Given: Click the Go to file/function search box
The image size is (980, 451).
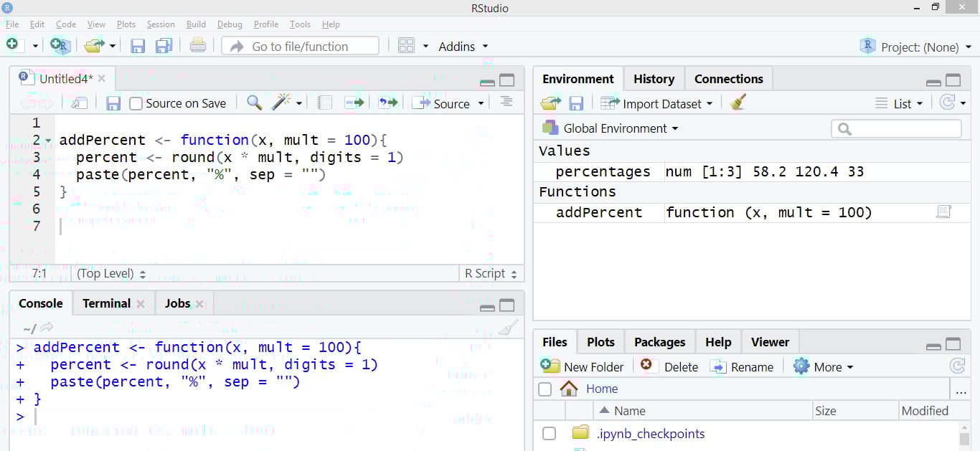Looking at the screenshot, I should click(x=301, y=44).
